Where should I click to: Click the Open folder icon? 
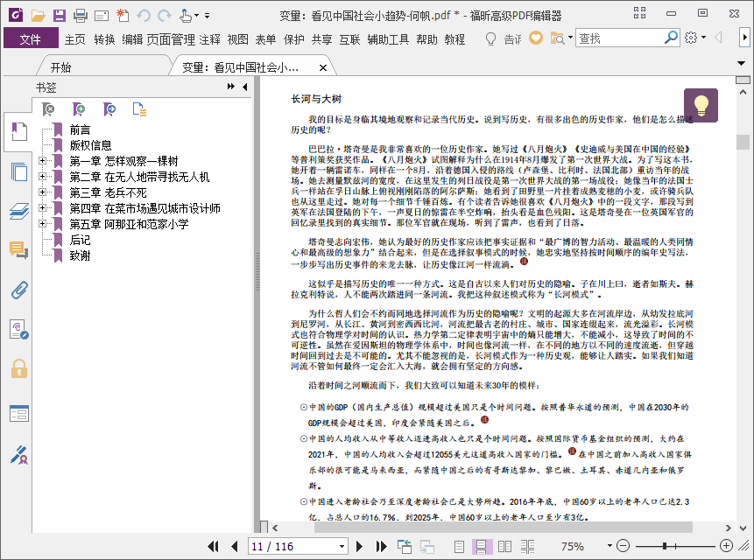pos(38,16)
